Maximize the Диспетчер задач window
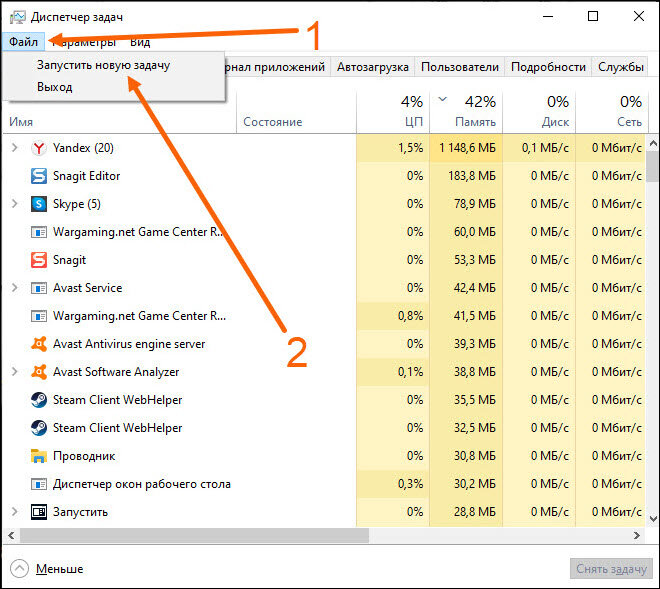Image resolution: width=660 pixels, height=589 pixels. pos(593,16)
